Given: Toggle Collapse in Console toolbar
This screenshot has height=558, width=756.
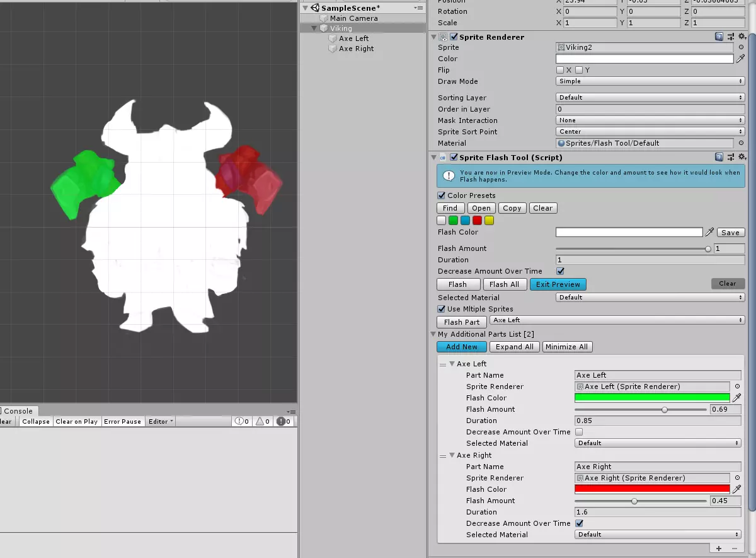Looking at the screenshot, I should 35,421.
